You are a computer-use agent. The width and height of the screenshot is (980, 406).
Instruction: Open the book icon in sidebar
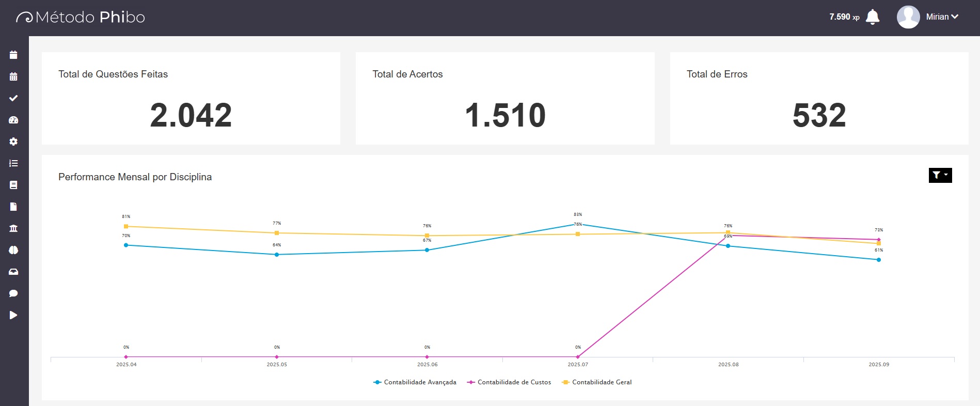pos(13,185)
